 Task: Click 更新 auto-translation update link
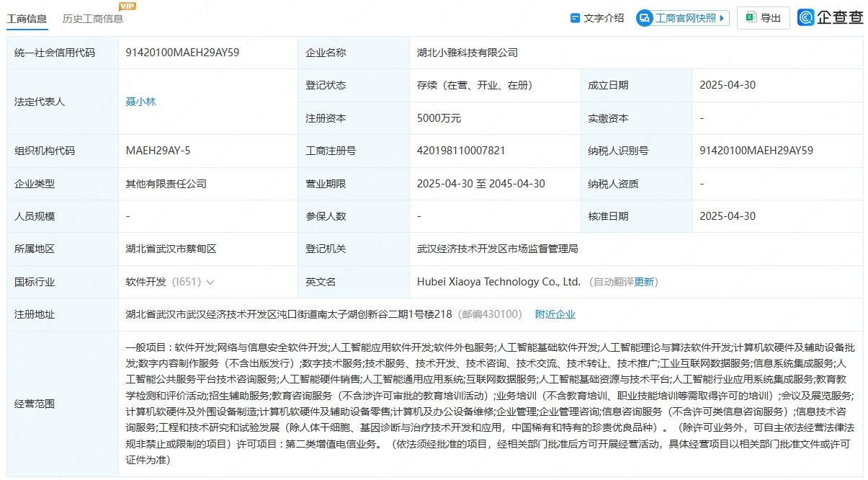pyautogui.click(x=644, y=283)
